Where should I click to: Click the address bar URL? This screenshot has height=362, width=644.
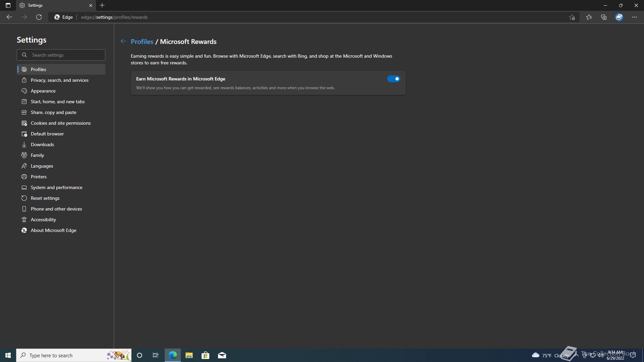[114, 17]
